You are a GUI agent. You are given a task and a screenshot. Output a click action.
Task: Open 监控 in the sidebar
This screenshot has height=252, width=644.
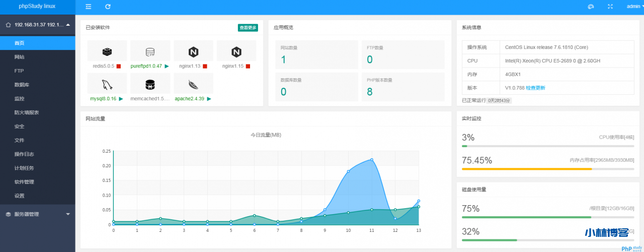pos(38,99)
